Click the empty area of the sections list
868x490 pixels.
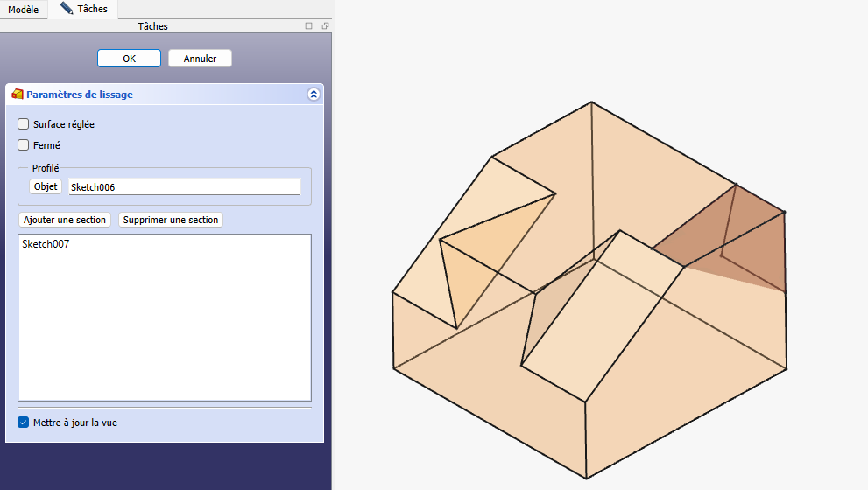[x=164, y=332]
